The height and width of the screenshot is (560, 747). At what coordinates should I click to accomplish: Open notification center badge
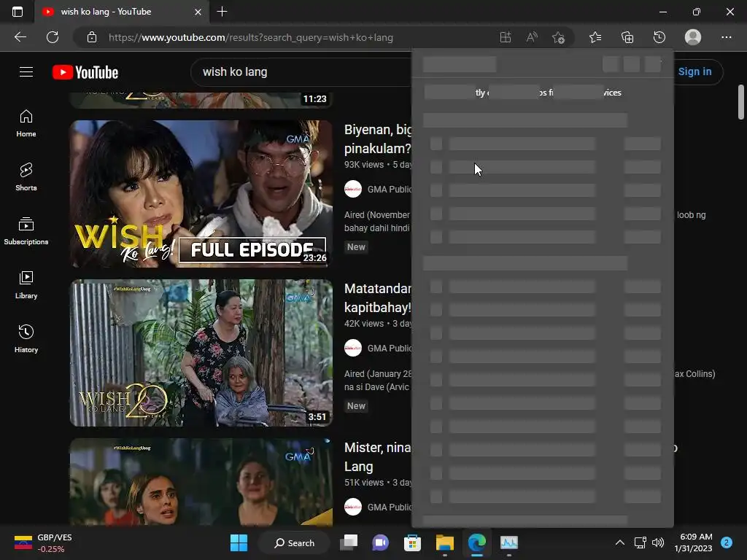(727, 542)
